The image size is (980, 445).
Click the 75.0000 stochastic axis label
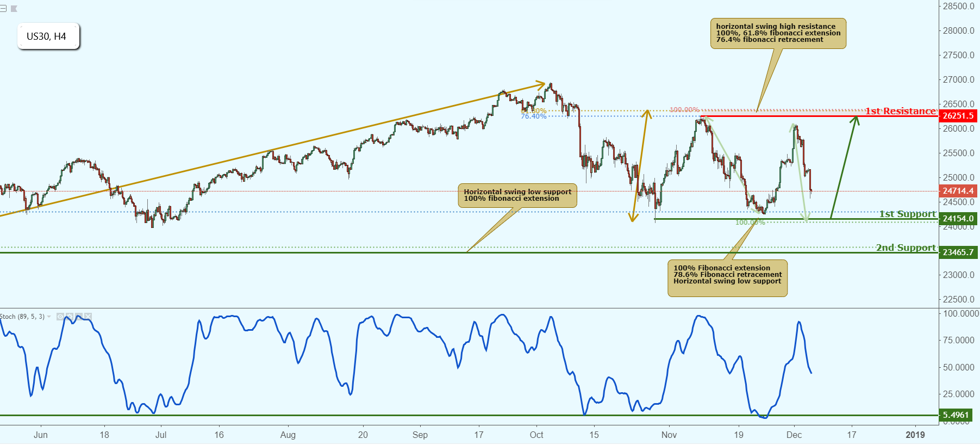click(x=959, y=341)
